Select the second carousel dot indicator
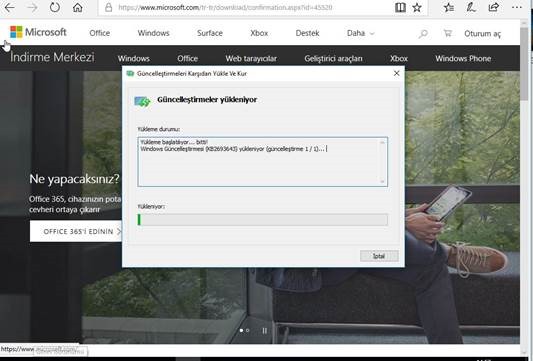This screenshot has height=361, width=533. tap(248, 330)
